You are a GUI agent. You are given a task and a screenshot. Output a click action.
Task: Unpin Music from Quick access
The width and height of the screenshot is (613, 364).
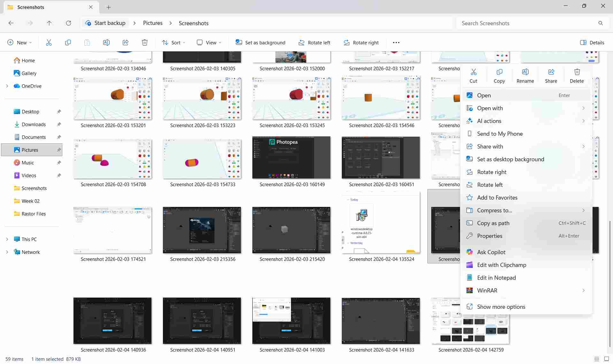coord(59,163)
